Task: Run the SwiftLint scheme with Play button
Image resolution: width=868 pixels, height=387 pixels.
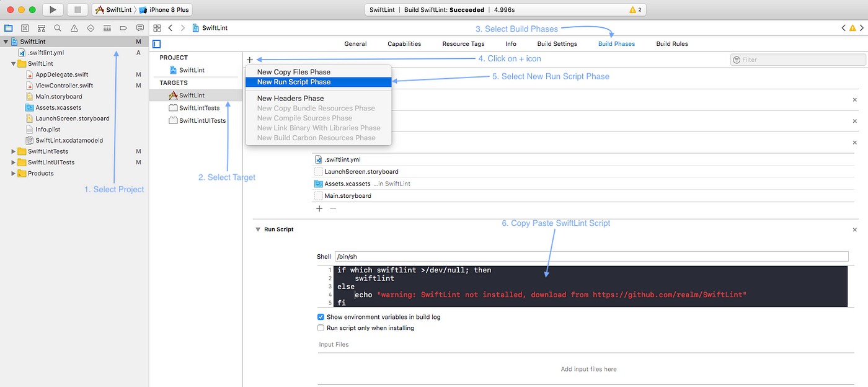Action: [x=53, y=9]
